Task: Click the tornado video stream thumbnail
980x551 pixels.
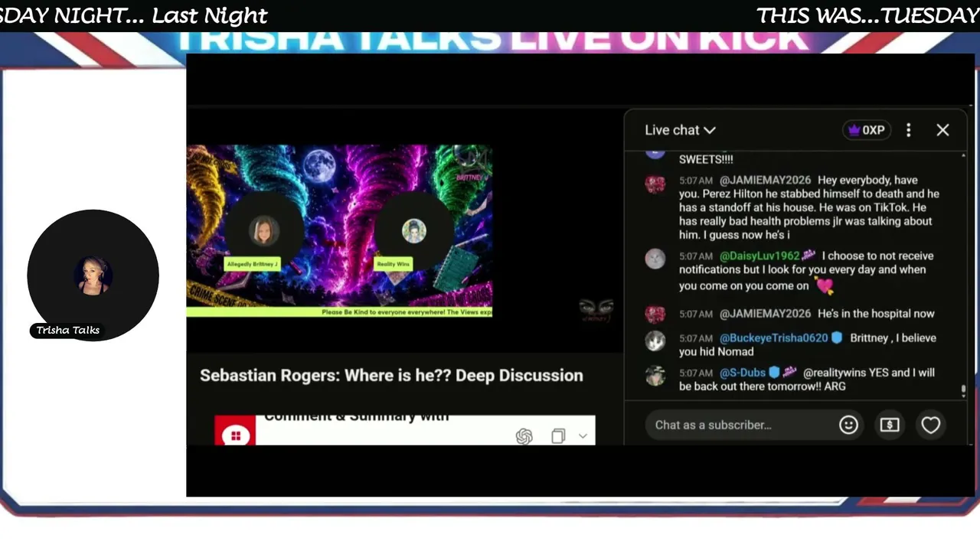Action: click(x=339, y=230)
